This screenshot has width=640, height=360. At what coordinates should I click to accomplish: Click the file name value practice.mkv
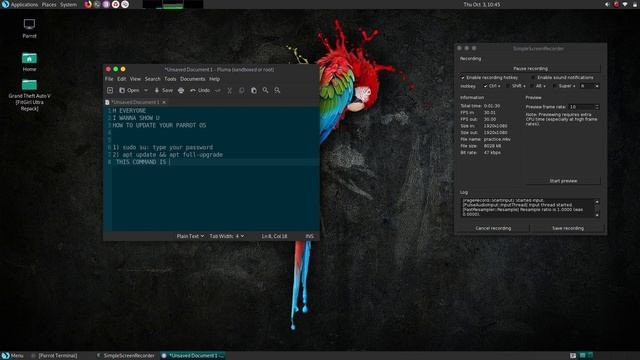click(x=497, y=139)
